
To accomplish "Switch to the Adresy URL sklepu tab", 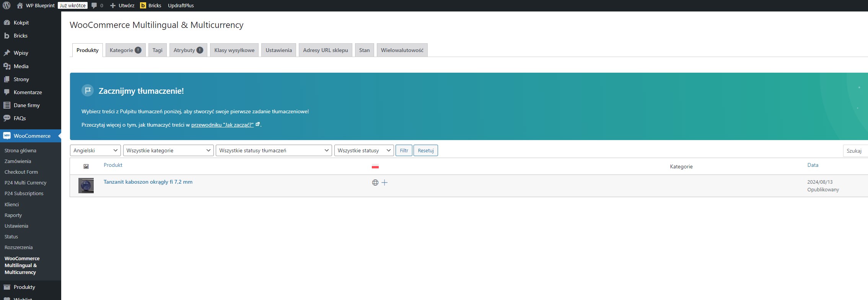I will point(326,50).
